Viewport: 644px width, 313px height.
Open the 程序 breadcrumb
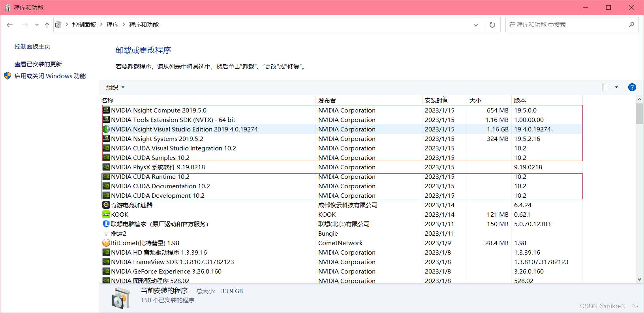pyautogui.click(x=113, y=25)
